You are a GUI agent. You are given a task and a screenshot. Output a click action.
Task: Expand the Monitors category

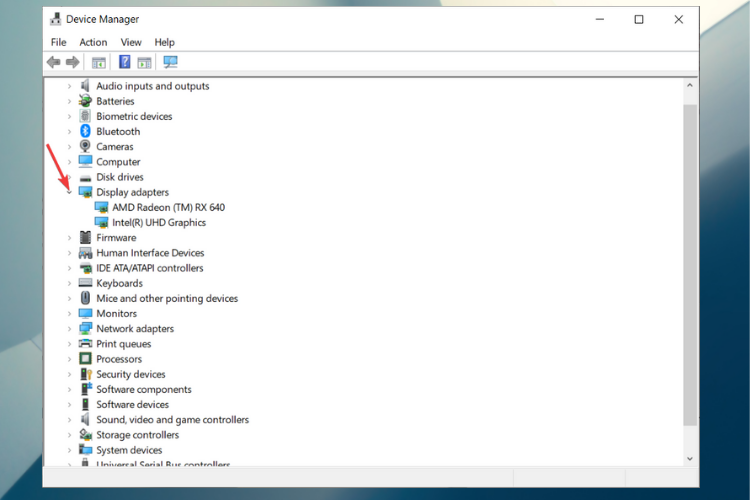[x=69, y=314]
